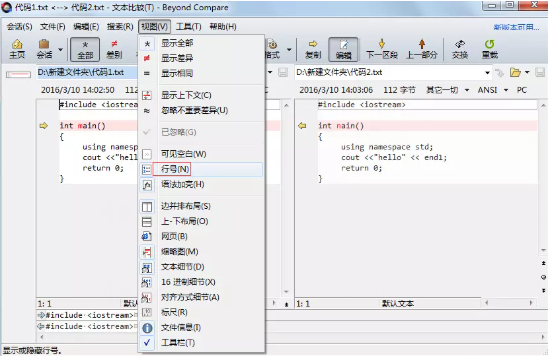Jump to 上一部分 previous section
This screenshot has width=548, height=360.
[422, 49]
